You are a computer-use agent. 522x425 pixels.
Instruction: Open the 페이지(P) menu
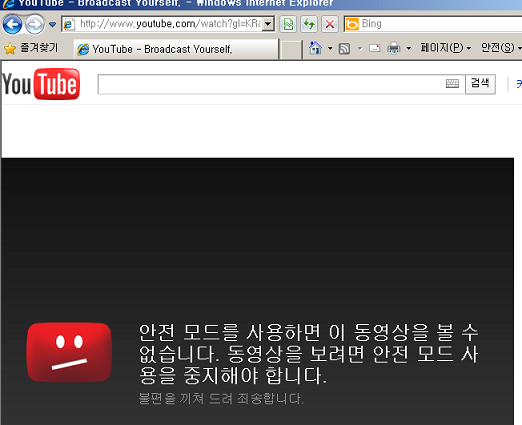[x=446, y=48]
